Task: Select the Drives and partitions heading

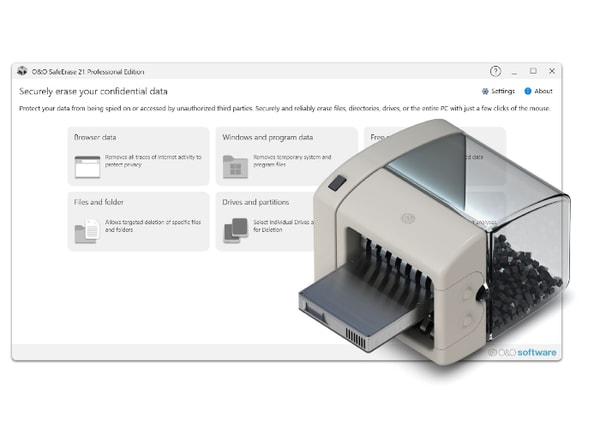Action: tap(256, 202)
